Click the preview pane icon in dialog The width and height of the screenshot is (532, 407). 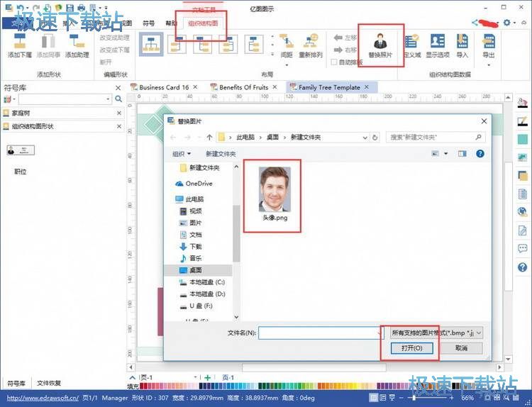tap(462, 154)
